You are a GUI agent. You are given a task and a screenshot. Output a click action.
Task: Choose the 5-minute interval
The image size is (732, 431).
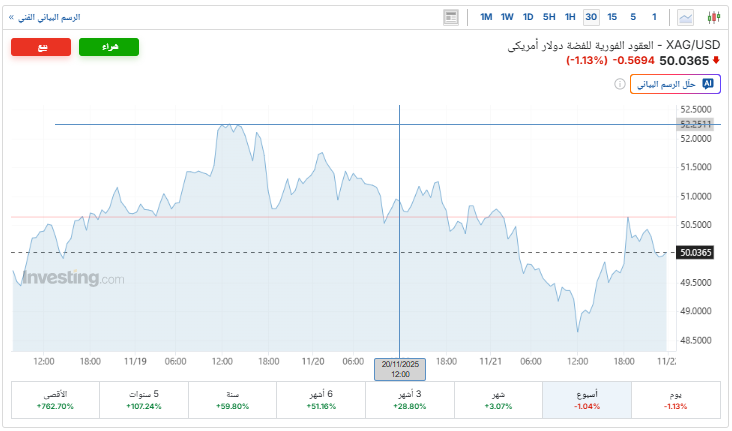click(x=633, y=17)
